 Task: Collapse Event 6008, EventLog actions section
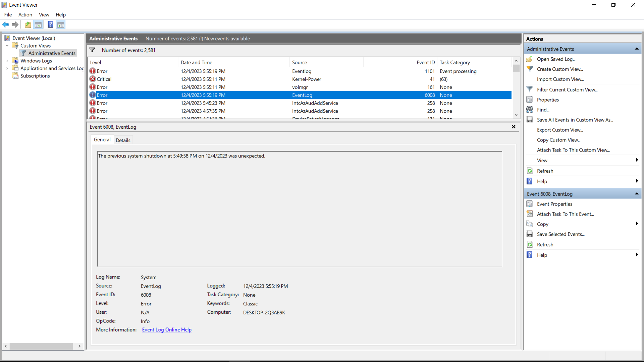(x=636, y=194)
